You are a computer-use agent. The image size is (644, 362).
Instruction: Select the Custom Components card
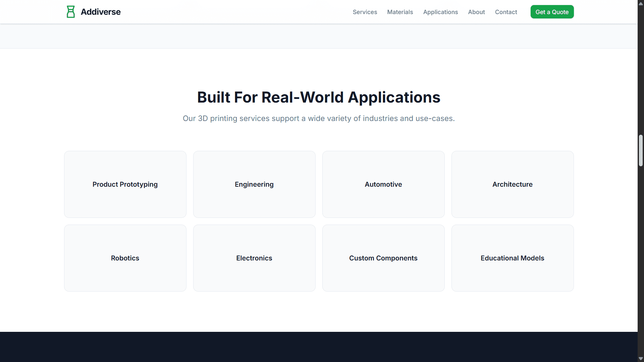click(383, 258)
